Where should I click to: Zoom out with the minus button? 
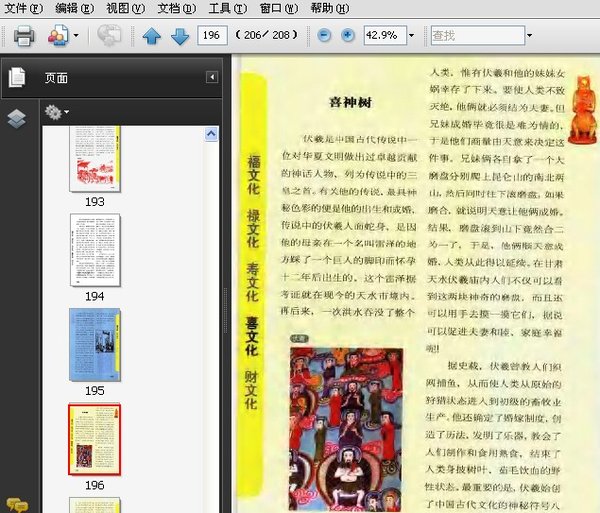[324, 36]
